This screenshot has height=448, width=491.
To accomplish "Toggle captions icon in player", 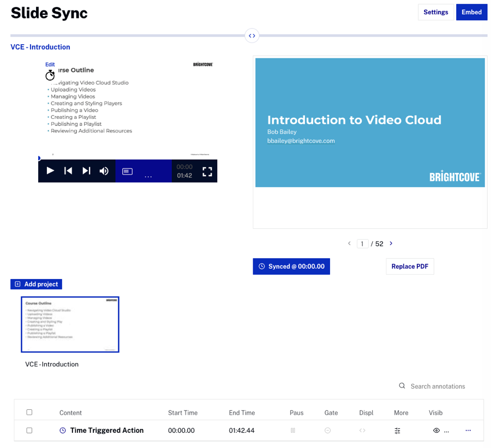I will pos(127,171).
